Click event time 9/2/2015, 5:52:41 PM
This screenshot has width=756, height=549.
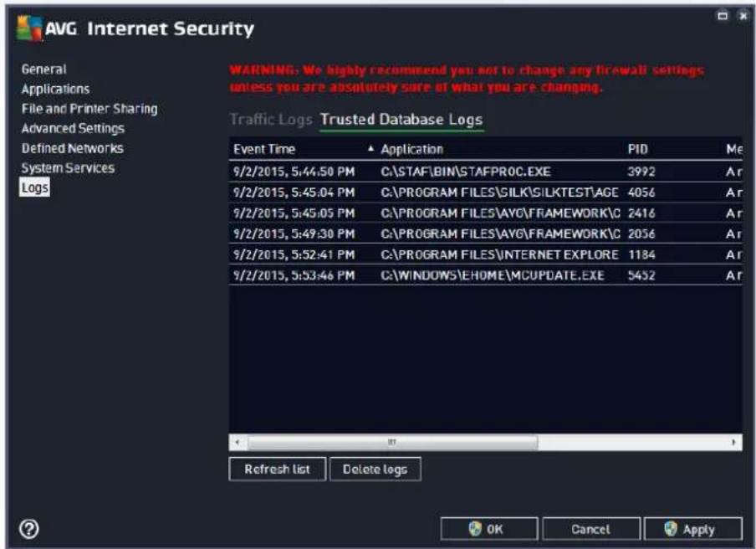tap(294, 254)
